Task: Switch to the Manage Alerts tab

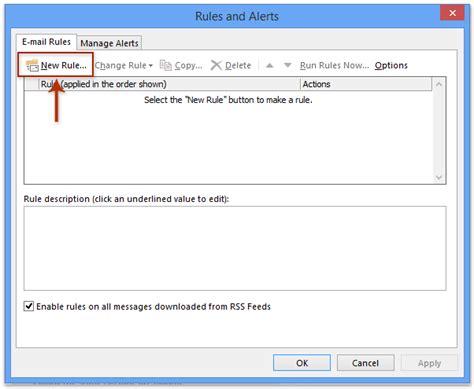Action: [x=109, y=43]
